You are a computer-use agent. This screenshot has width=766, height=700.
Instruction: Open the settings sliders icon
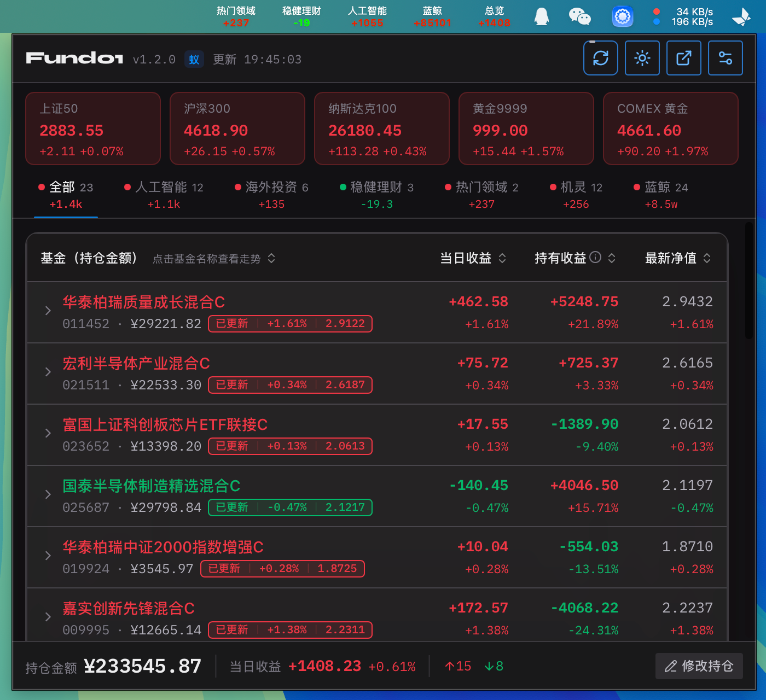point(726,58)
